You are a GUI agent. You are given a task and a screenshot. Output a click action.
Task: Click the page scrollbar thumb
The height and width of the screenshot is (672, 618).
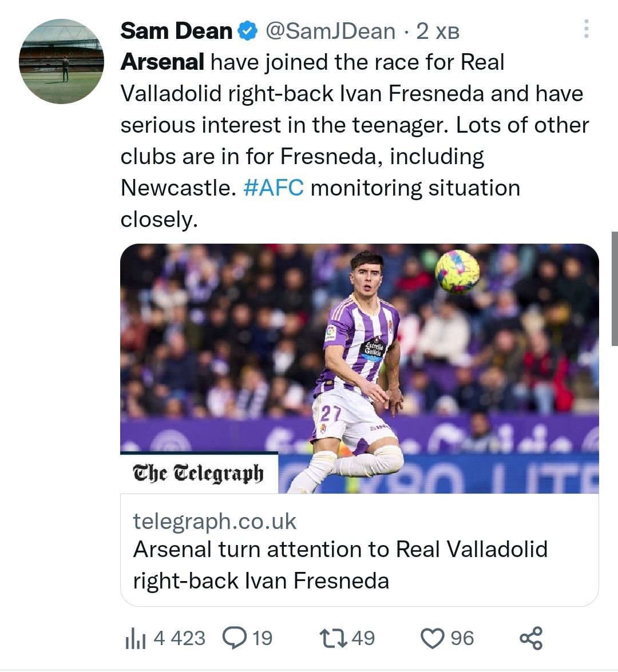614,288
